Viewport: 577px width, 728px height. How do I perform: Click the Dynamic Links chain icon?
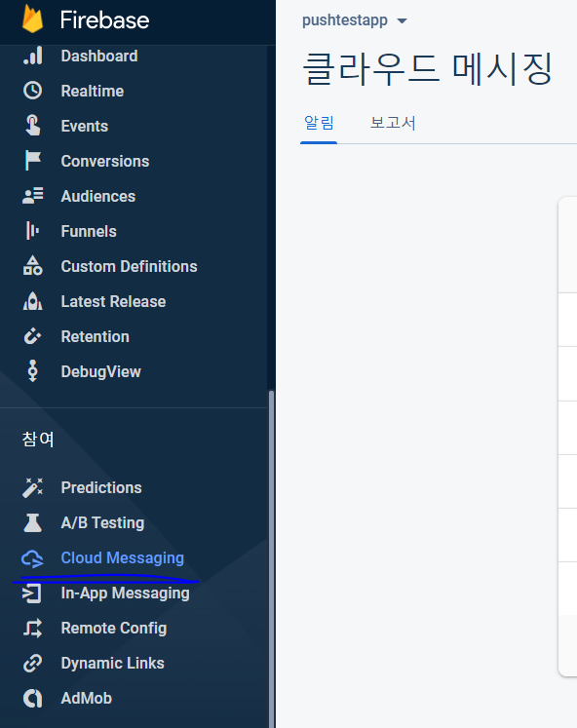tap(32, 663)
